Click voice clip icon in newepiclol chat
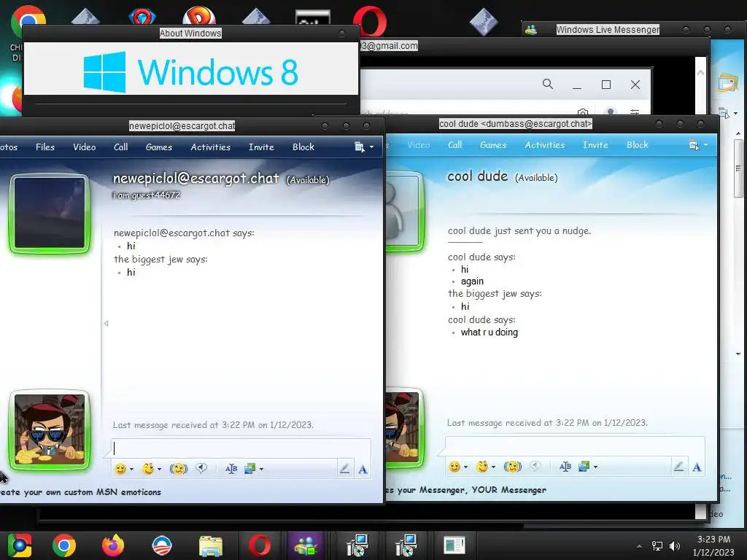 pyautogui.click(x=201, y=469)
